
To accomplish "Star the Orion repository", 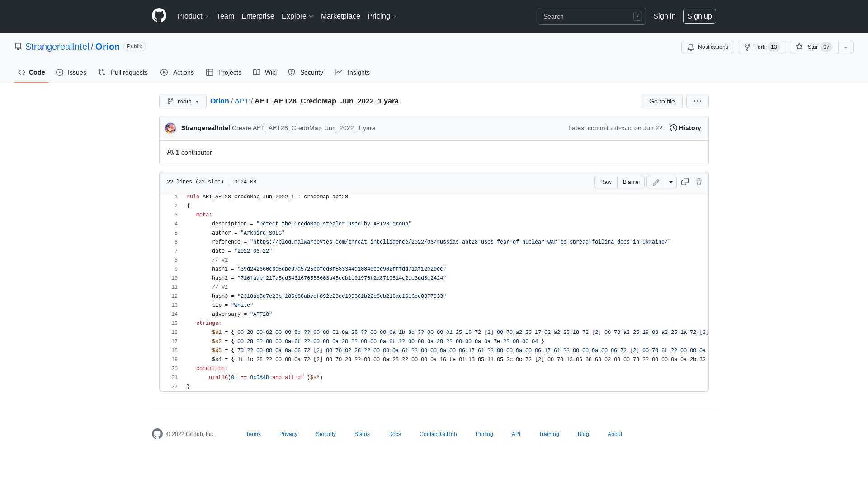I will tap(811, 47).
